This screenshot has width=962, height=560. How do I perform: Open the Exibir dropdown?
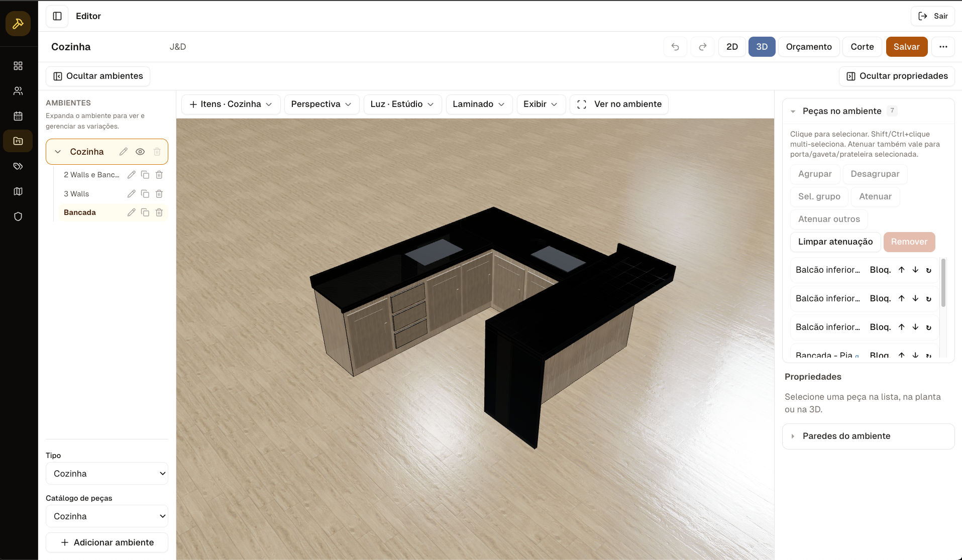click(x=541, y=104)
